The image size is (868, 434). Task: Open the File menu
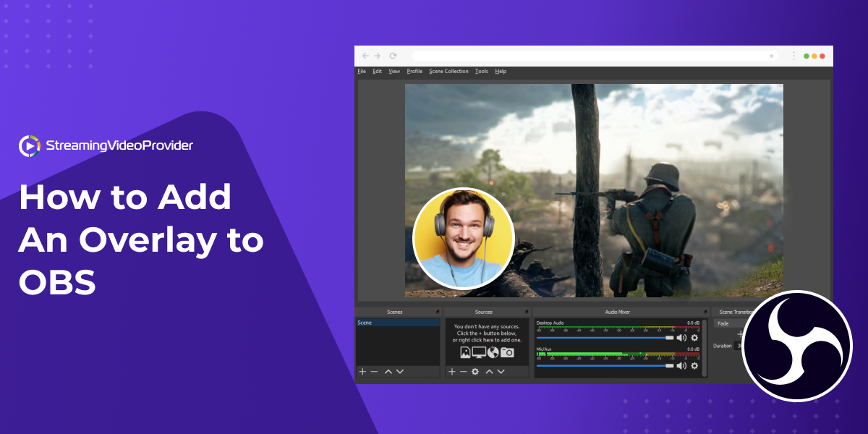pyautogui.click(x=362, y=72)
